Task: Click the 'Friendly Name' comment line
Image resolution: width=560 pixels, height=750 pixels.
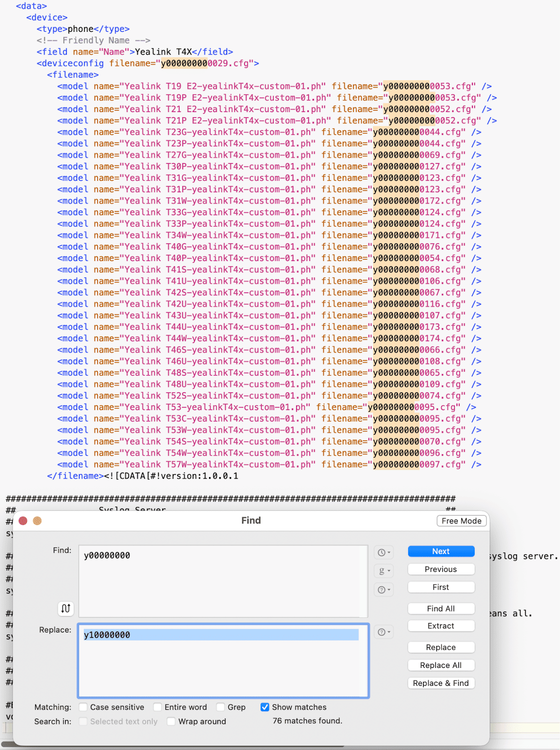Action: tap(93, 40)
